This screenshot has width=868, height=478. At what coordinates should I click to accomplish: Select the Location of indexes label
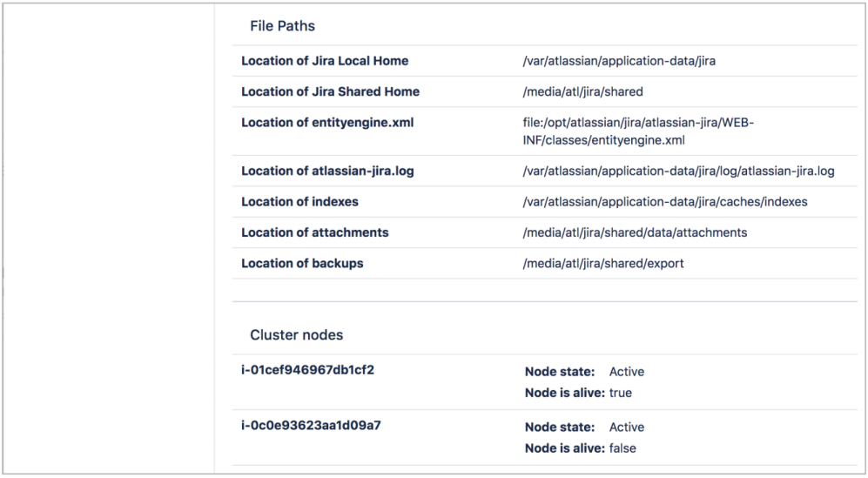click(299, 202)
